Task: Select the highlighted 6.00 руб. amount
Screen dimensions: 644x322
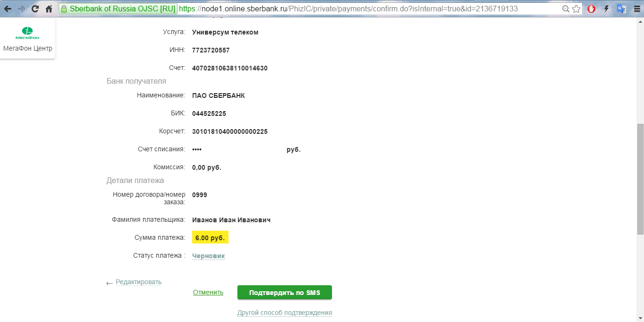Action: coord(210,237)
